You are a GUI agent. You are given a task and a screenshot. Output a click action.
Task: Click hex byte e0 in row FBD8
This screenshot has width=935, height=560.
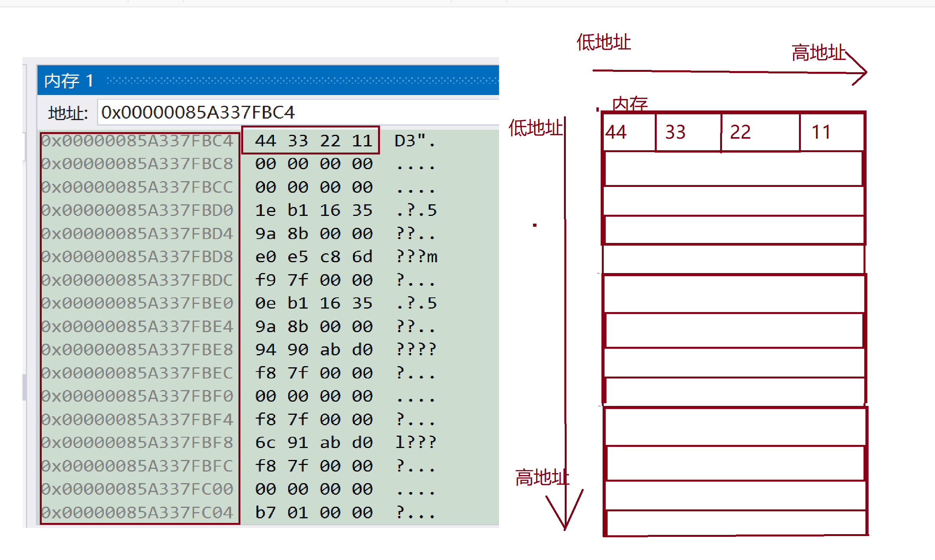point(266,257)
